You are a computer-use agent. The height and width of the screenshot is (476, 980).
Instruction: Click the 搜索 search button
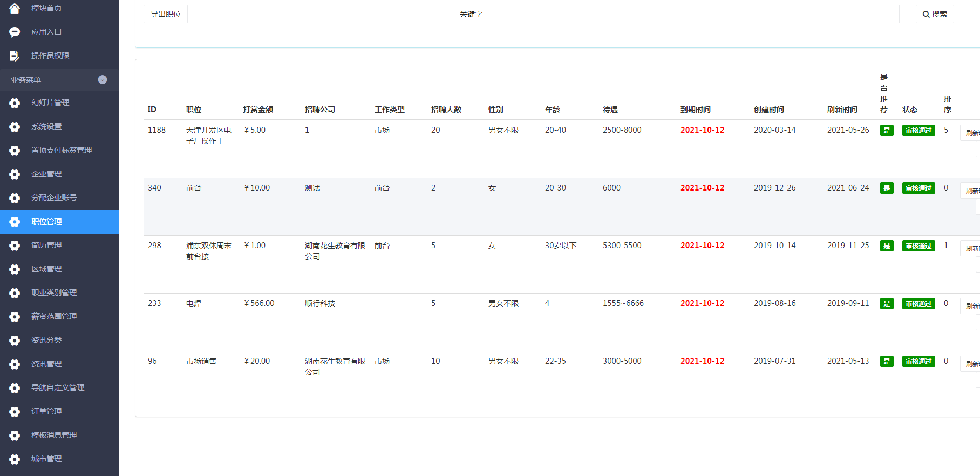[x=934, y=14]
